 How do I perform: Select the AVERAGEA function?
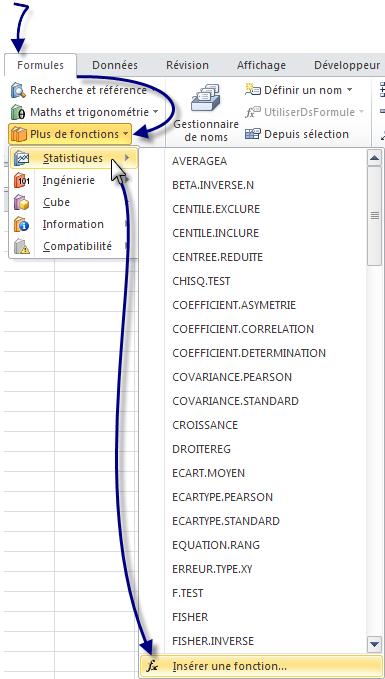pos(199,161)
